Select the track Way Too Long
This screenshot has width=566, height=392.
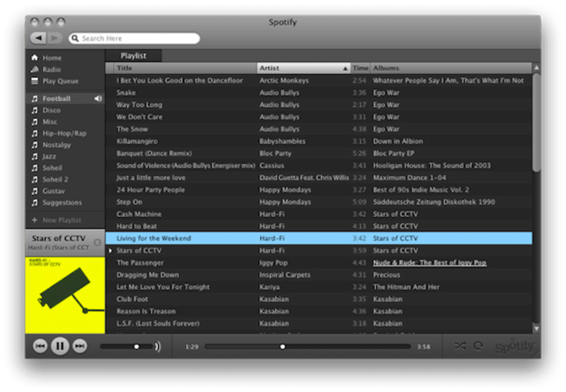coord(318,104)
